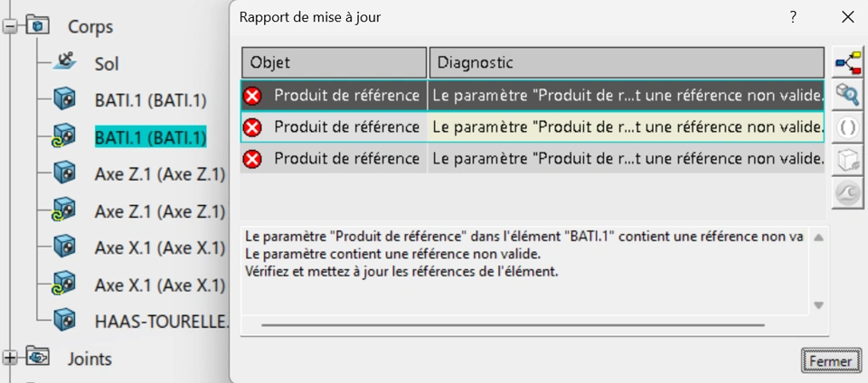
Task: Click the description box scroll down arrow
Action: tap(818, 305)
